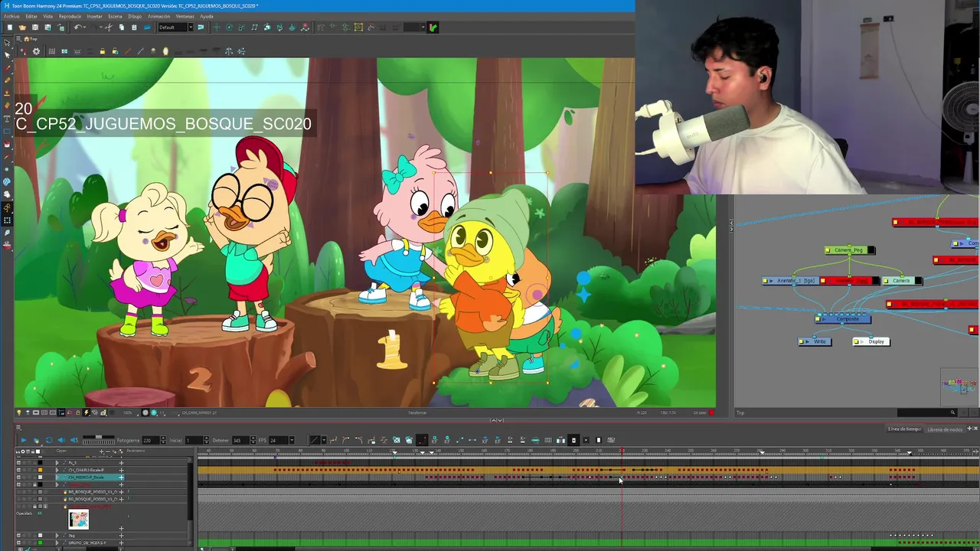Click the Cut scissors icon
Screen dimensions: 980x551
(x=109, y=28)
